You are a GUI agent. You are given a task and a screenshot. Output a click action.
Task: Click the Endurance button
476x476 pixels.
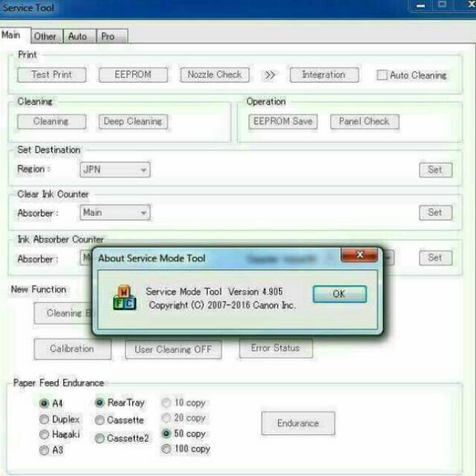click(297, 423)
